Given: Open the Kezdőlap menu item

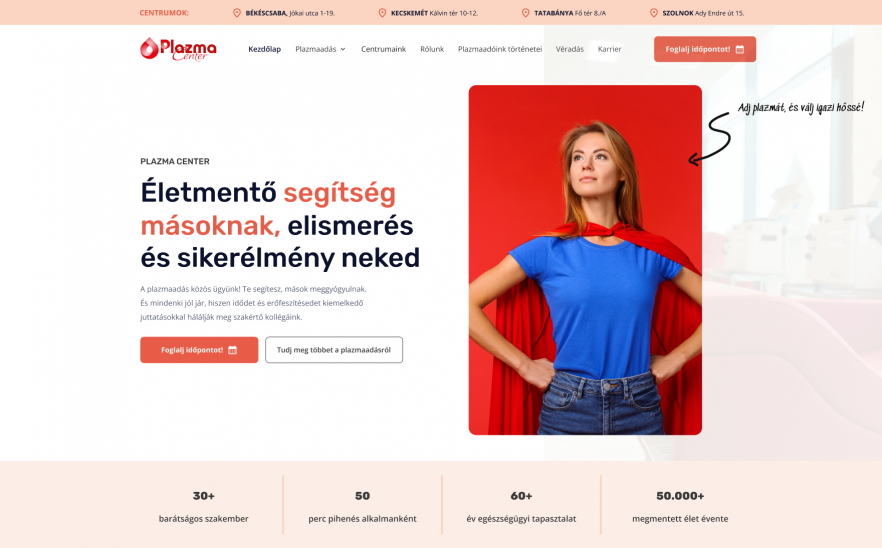Looking at the screenshot, I should (264, 49).
